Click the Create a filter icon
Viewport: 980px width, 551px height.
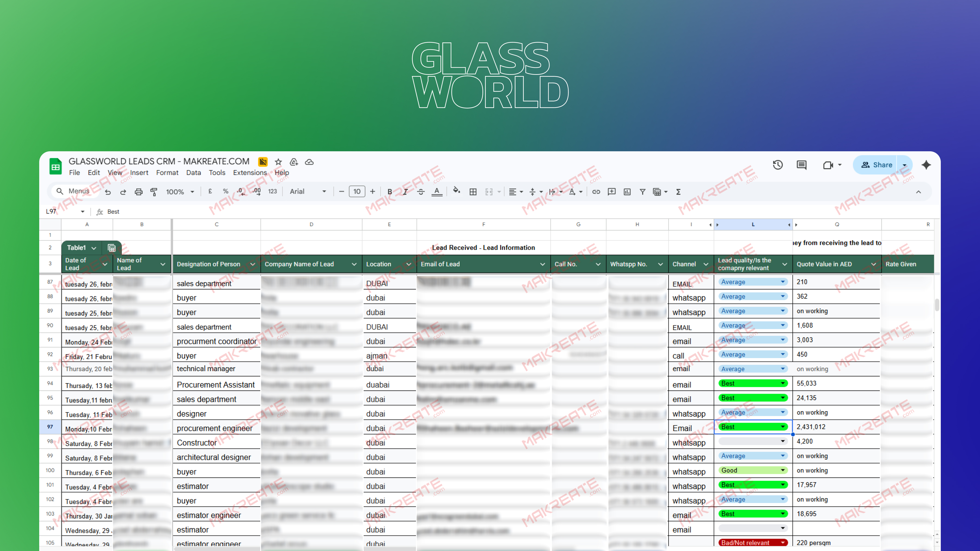click(642, 192)
